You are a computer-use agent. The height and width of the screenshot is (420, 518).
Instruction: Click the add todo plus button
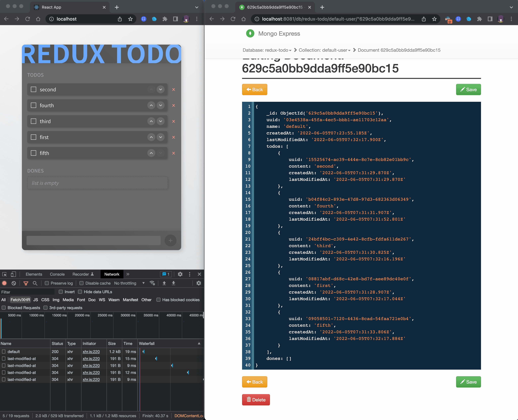point(170,240)
